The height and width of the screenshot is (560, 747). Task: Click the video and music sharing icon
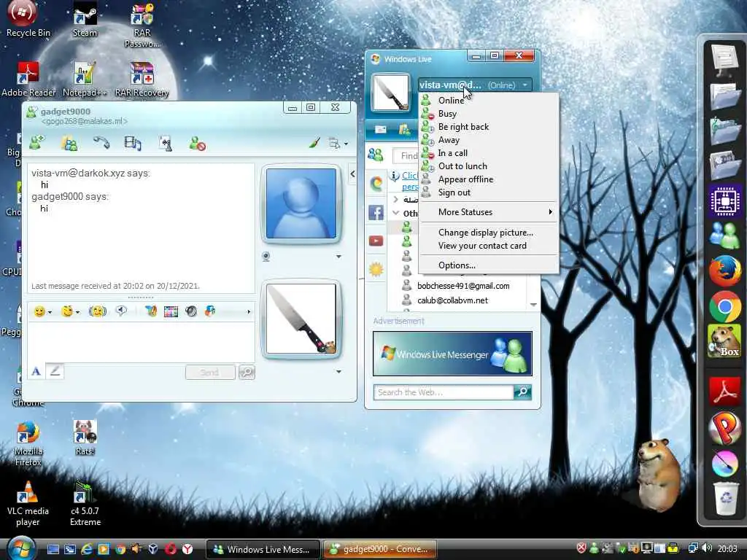coord(133,144)
